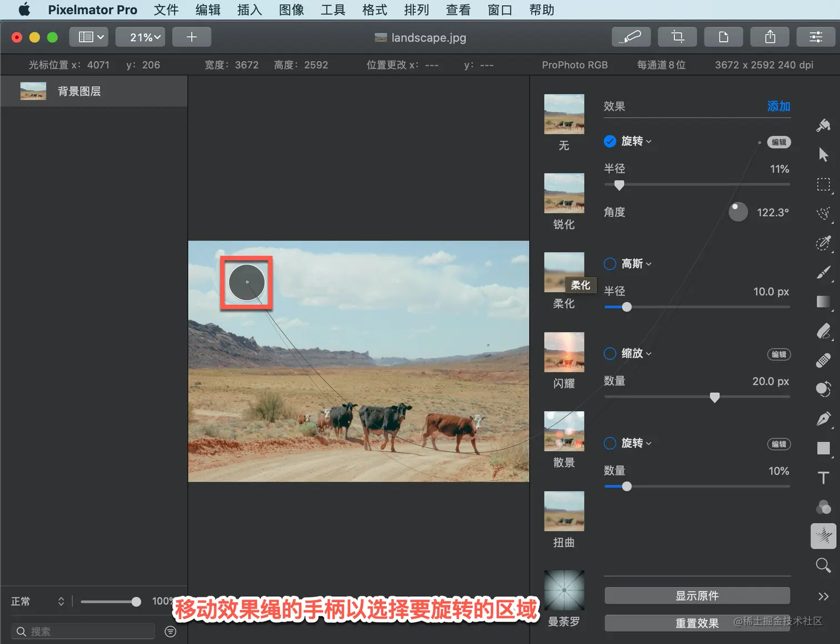Enable the 高斯 effect checkbox
This screenshot has width=840, height=644.
610,264
